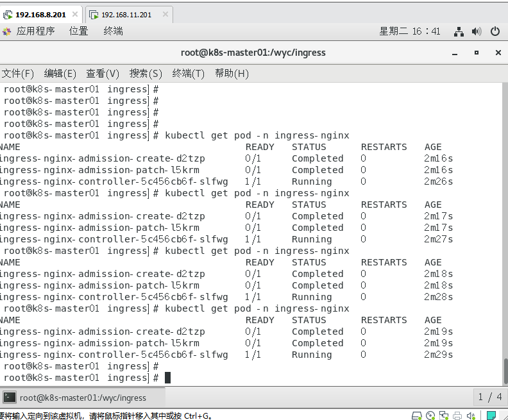This screenshot has width=508, height=420.
Task: Click the READY value 1/1 in the third table
Action: [x=253, y=297]
